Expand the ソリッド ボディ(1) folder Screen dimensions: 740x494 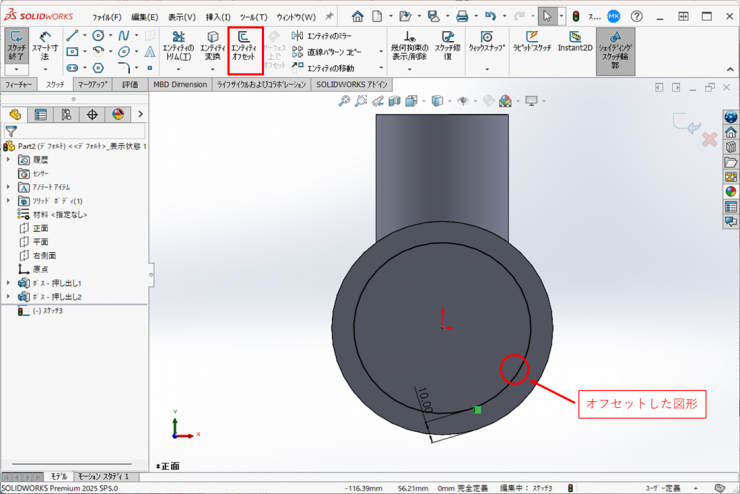(x=9, y=201)
